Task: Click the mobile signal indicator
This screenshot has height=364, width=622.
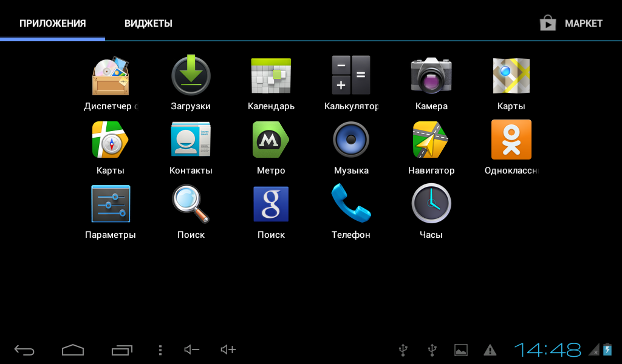Action: pos(594,349)
